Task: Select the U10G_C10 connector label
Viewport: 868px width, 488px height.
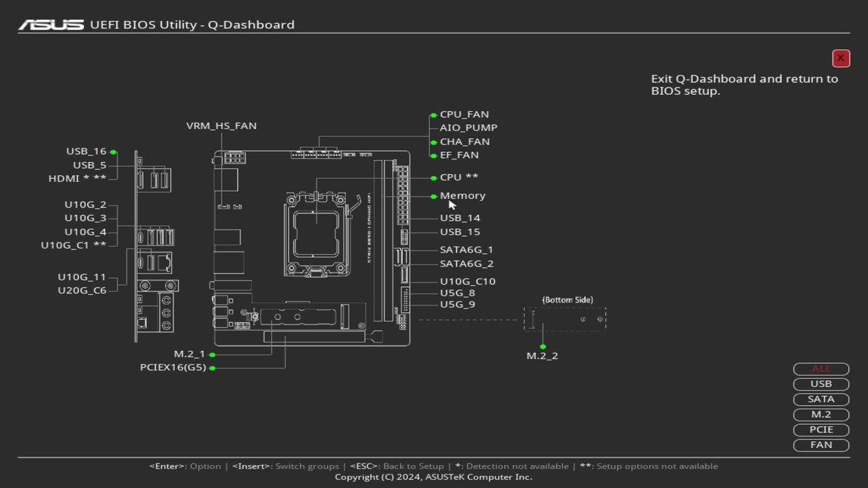Action: coord(467,281)
